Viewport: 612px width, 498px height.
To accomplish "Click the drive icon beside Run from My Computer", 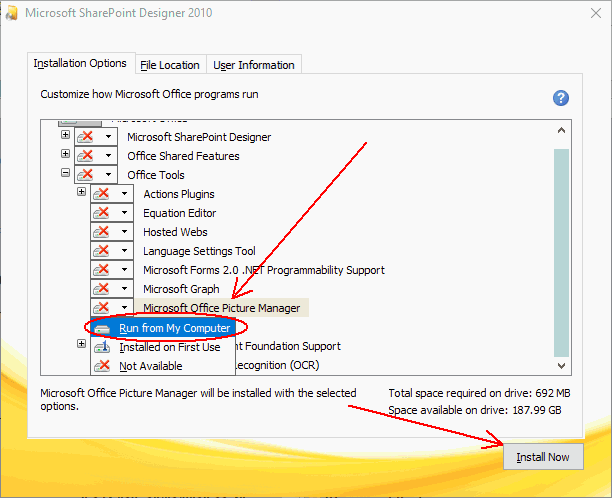I will [102, 329].
